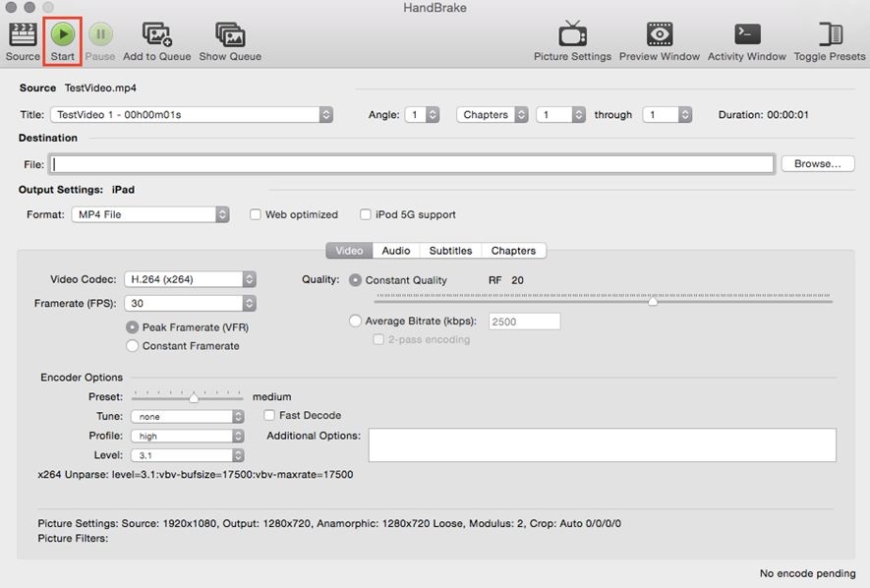Enable the Web optimized checkbox
This screenshot has height=588, width=870.
click(x=256, y=214)
